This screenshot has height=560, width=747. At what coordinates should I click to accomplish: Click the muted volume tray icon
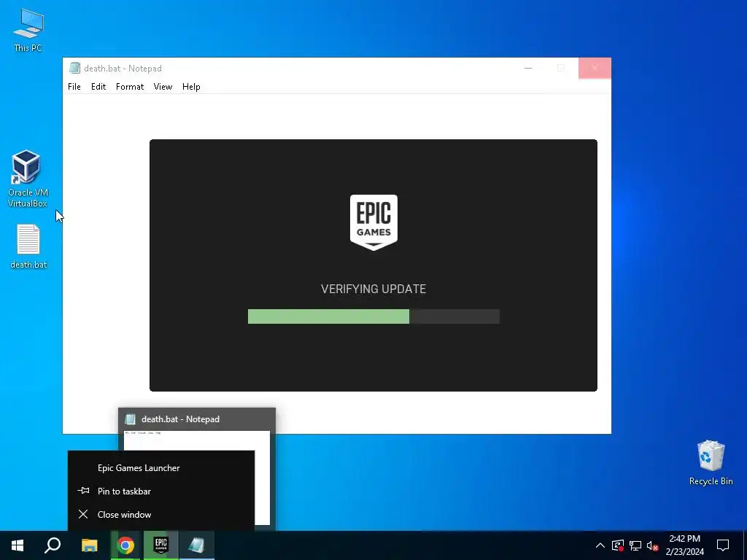[x=653, y=545]
